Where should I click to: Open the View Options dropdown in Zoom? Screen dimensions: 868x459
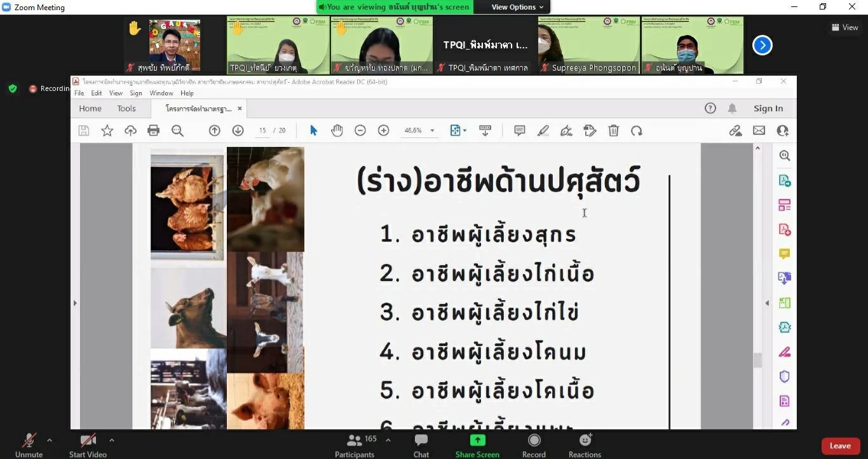513,6
